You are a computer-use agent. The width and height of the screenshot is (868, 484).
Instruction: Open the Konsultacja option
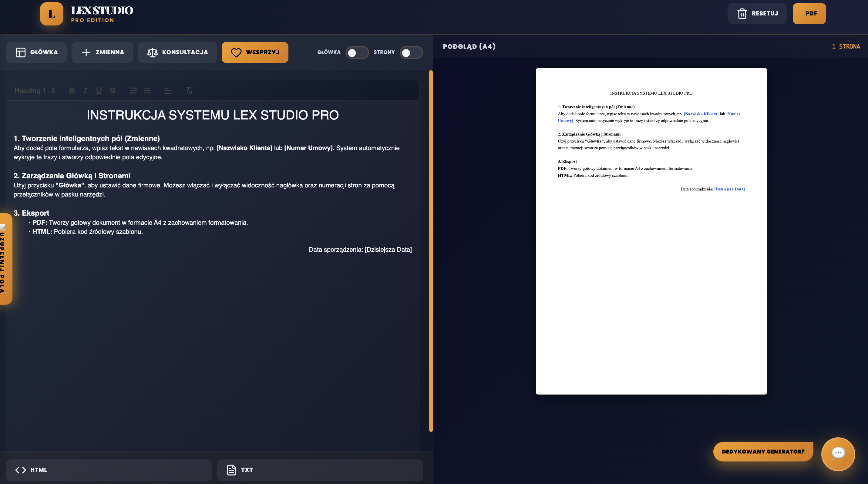click(177, 52)
